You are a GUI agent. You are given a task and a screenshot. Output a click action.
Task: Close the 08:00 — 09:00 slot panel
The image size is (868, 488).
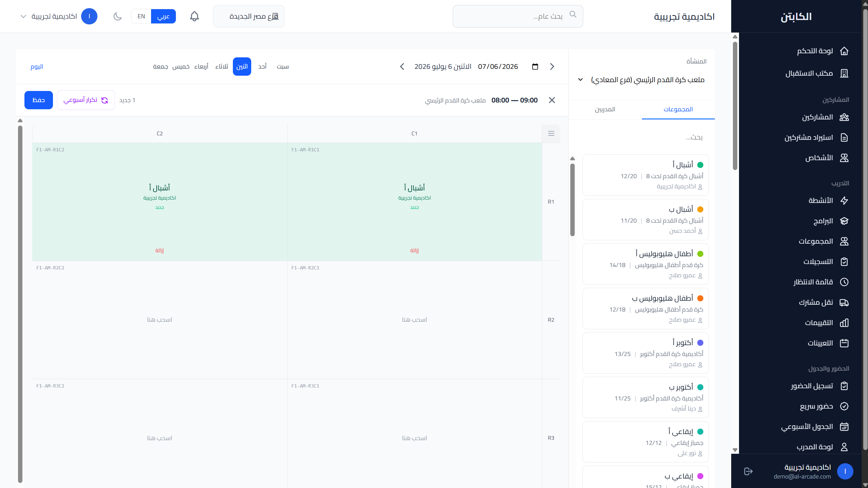(x=552, y=100)
